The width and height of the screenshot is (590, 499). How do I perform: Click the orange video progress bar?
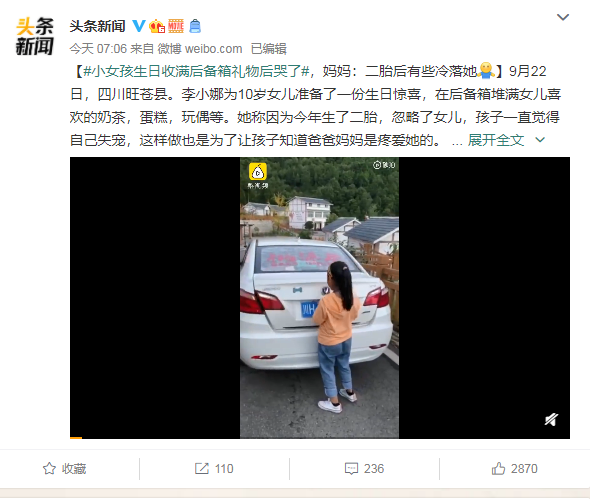[76, 438]
